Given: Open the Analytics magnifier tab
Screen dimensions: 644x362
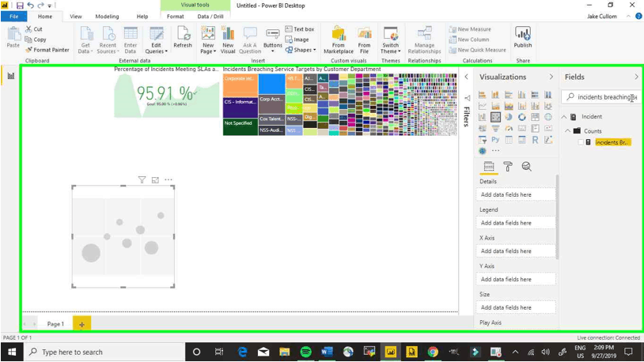Looking at the screenshot, I should [x=527, y=166].
